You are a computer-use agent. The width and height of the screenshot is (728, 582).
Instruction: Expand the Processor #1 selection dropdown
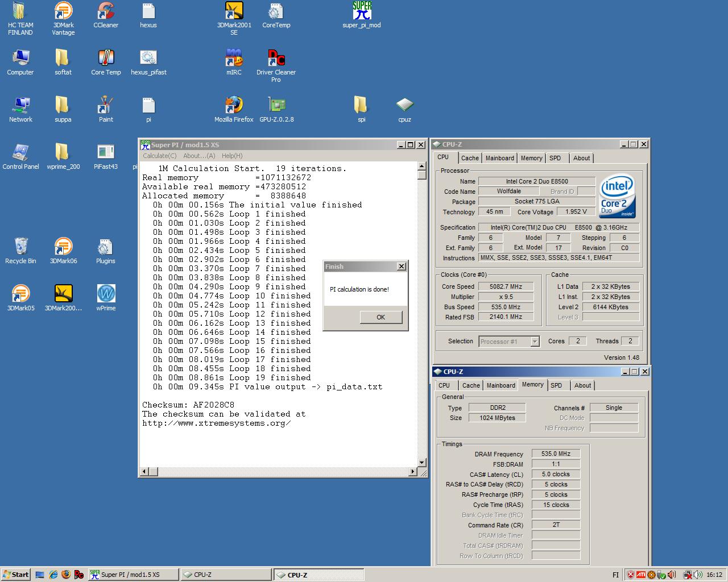pyautogui.click(x=535, y=342)
